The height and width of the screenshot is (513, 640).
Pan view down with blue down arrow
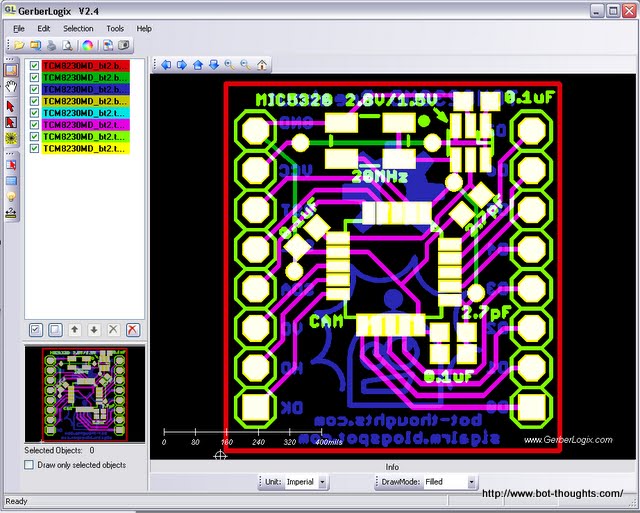214,64
